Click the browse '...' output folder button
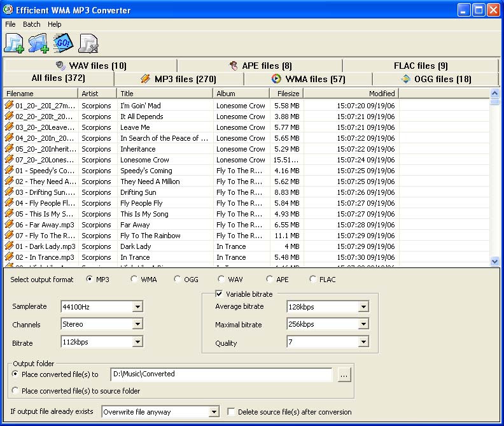Image resolution: width=504 pixels, height=426 pixels. [x=344, y=375]
